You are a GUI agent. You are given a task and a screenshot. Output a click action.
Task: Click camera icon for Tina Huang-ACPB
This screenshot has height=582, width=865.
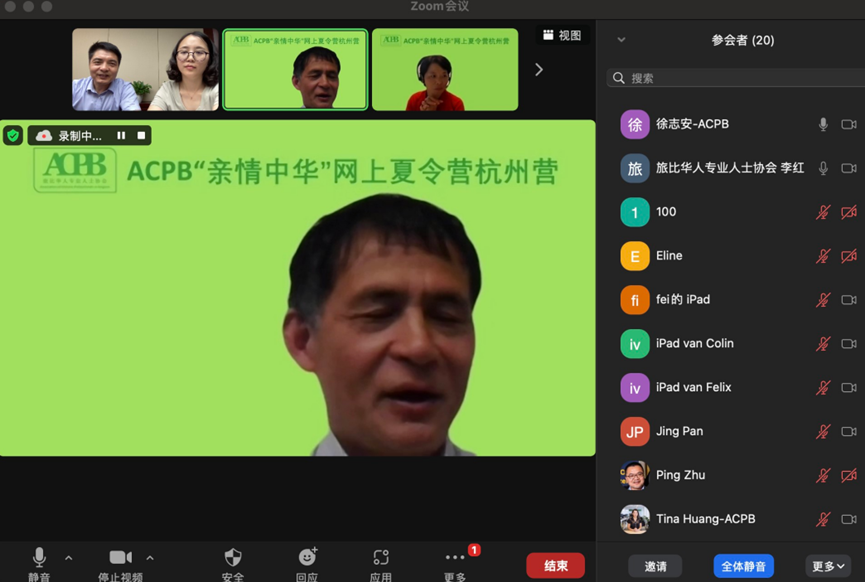pyautogui.click(x=849, y=519)
